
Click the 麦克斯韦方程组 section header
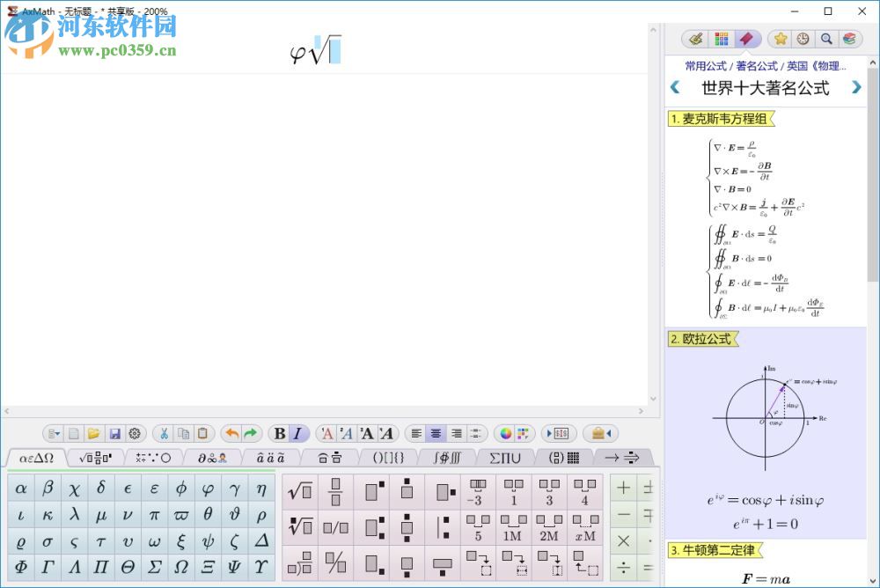[718, 119]
